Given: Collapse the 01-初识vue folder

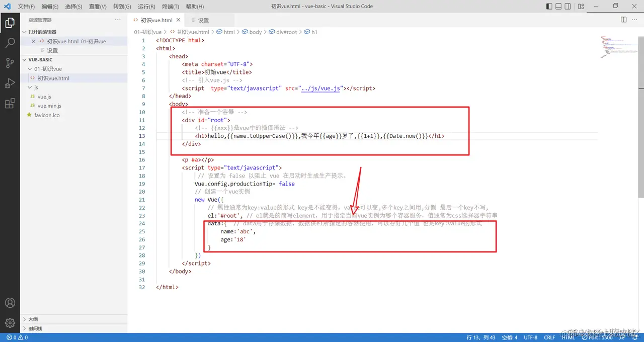Looking at the screenshot, I should pyautogui.click(x=73, y=69).
